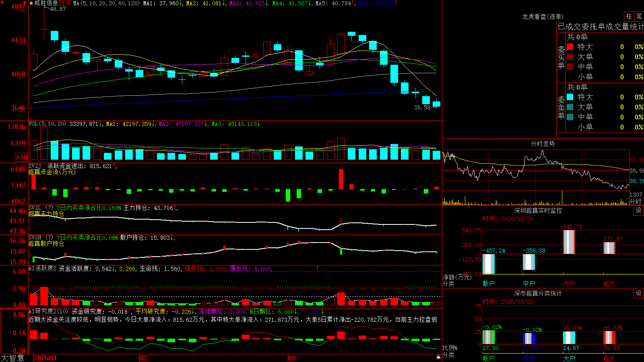This screenshot has width=644, height=362.
Task: Click the 03 month marker on time axis
Action: pos(292,358)
